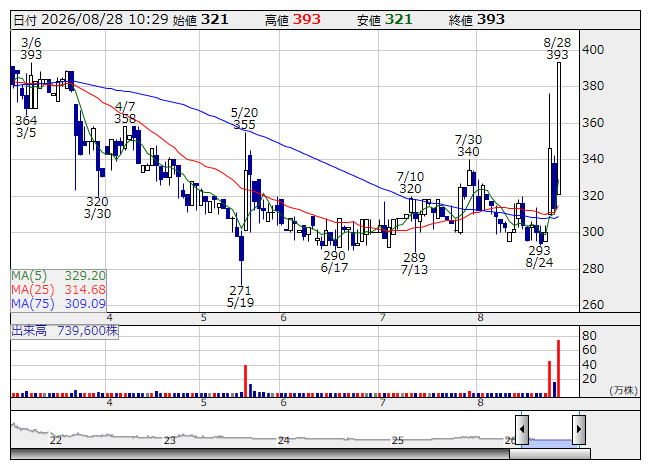This screenshot has width=653, height=470.
Task: Click the tallest red volume bar on 8/28
Action: pyautogui.click(x=558, y=368)
